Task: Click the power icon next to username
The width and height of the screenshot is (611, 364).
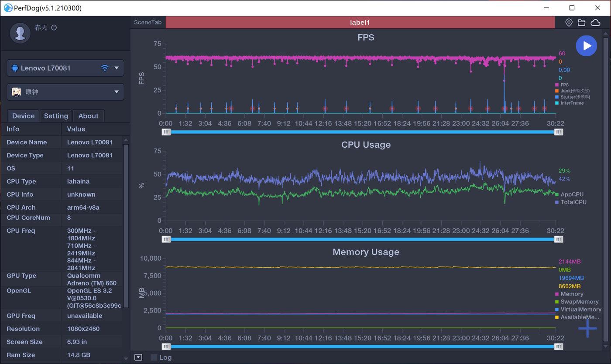Action: 54,27
